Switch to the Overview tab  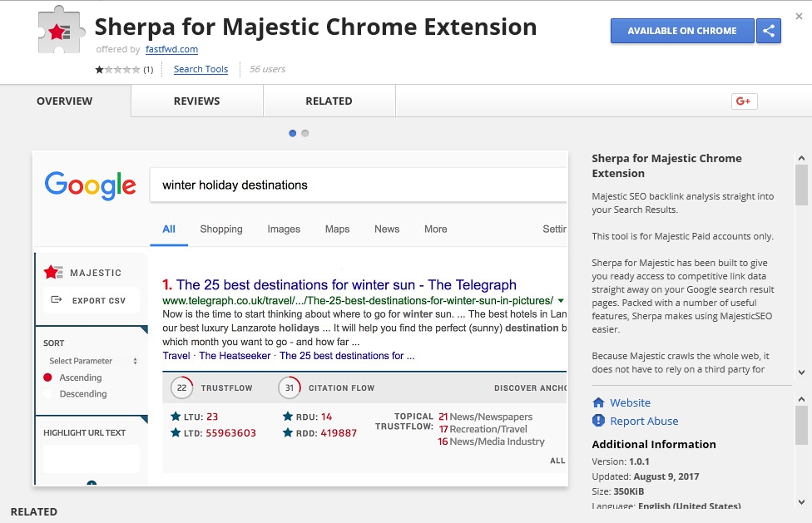pyautogui.click(x=65, y=101)
